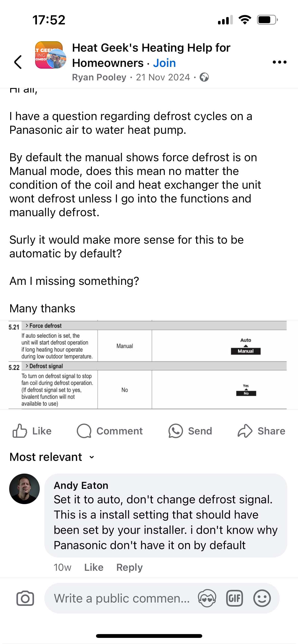Tap the Comment speech bubble icon

84,431
